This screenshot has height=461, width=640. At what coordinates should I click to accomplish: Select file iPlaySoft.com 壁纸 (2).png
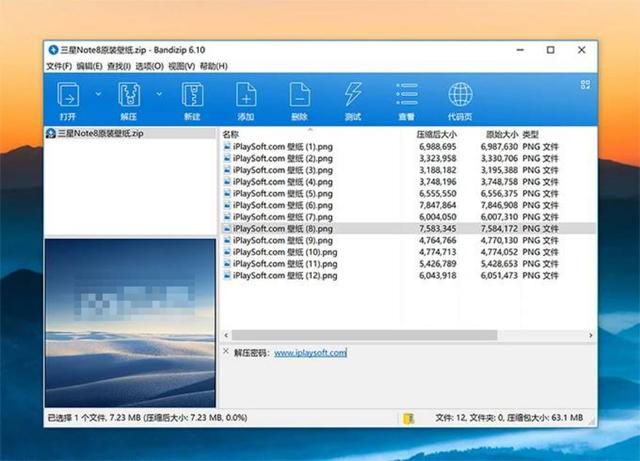pos(283,158)
